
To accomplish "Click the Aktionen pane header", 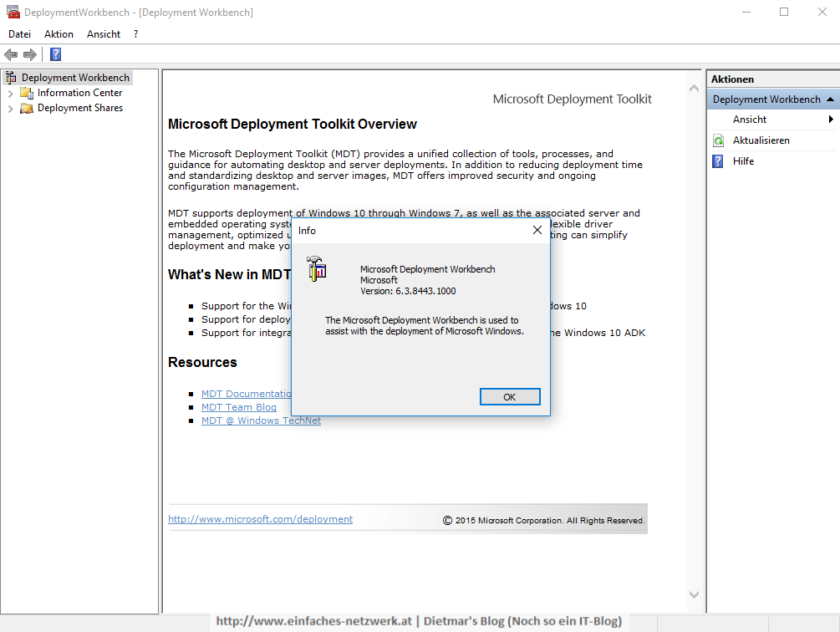I will 772,79.
